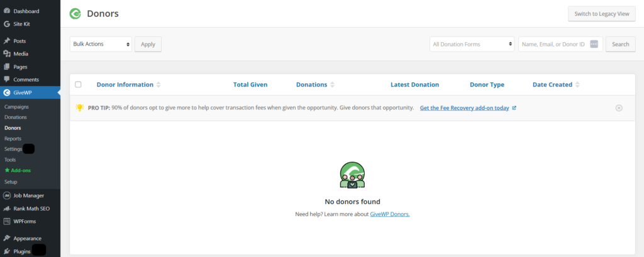This screenshot has width=644, height=257.
Task: Click the GiveWP sidebar logo icon
Action: tap(6, 92)
